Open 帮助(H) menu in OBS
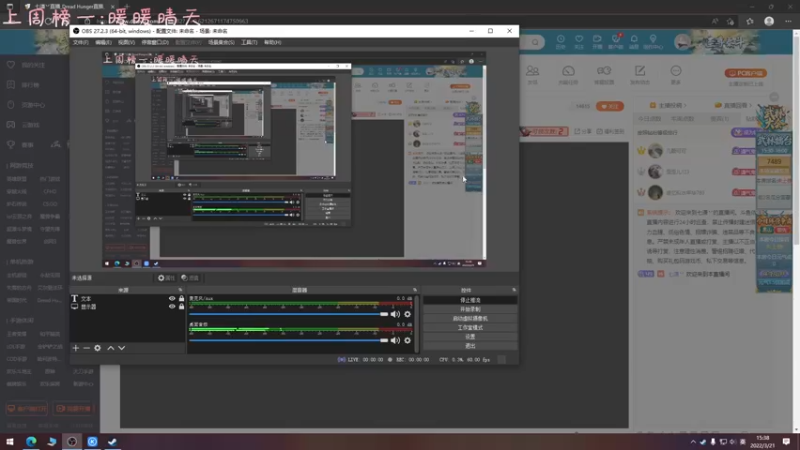The image size is (800, 450). point(272,42)
